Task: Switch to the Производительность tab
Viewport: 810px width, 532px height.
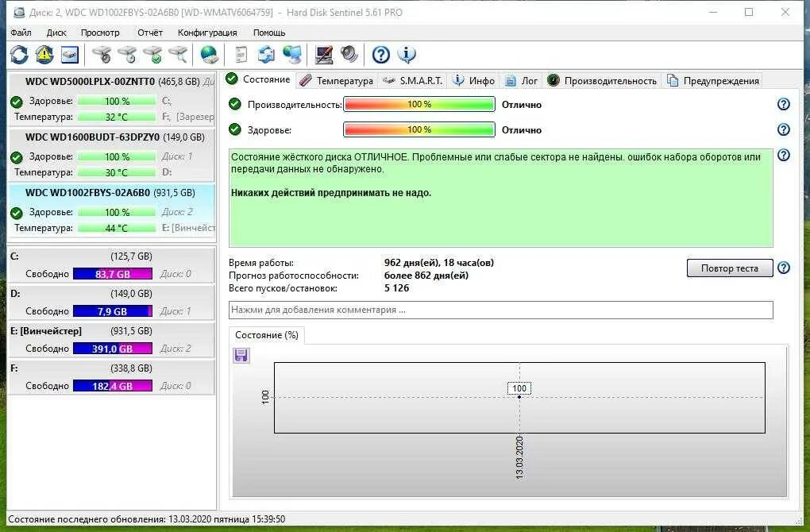Action: pos(602,80)
